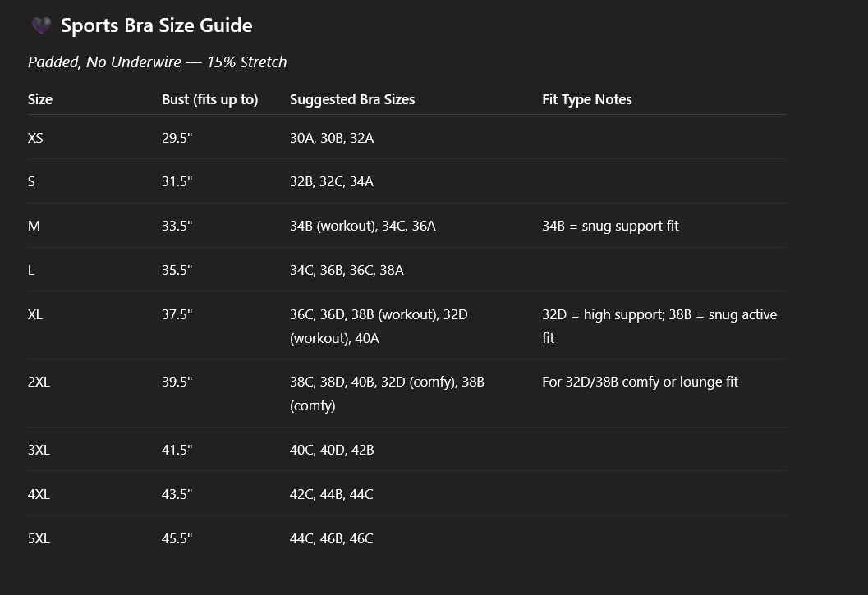Click the purple heart icon beside the title

(x=41, y=26)
